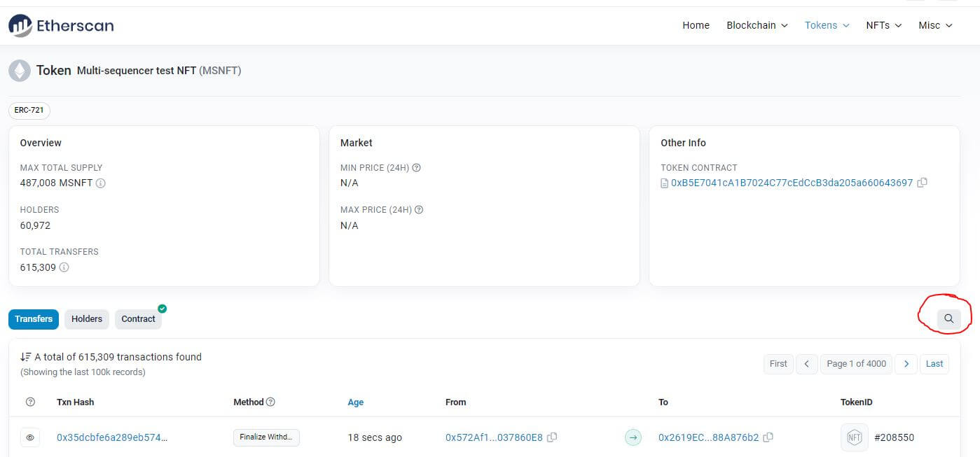Image resolution: width=980 pixels, height=457 pixels.
Task: Select the Transfers tab
Action: [x=34, y=319]
